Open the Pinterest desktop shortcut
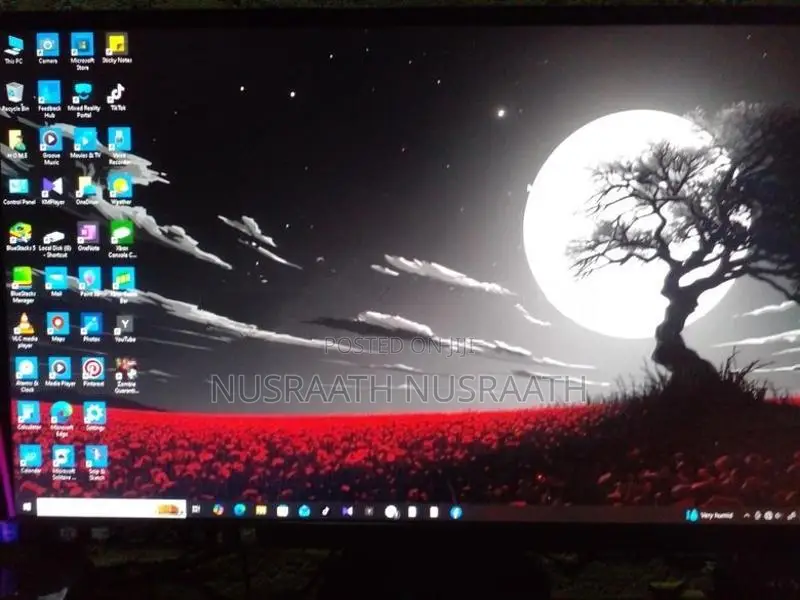The width and height of the screenshot is (800, 600). coord(93,372)
